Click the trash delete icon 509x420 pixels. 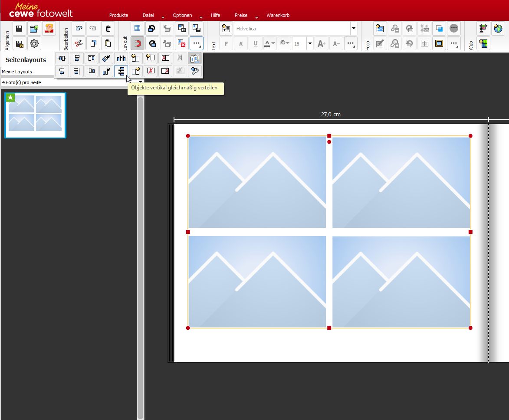click(108, 29)
